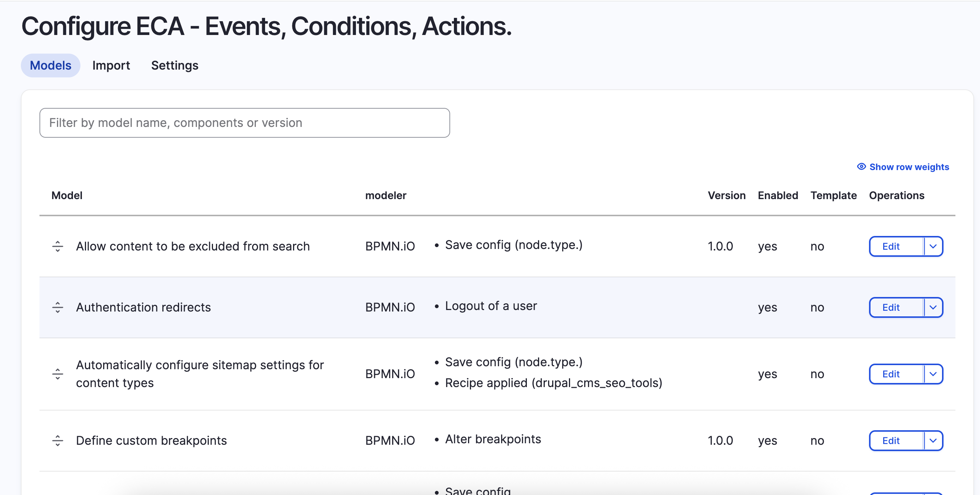Edit the Authentication redirects model
Image resolution: width=980 pixels, height=495 pixels.
pyautogui.click(x=891, y=307)
